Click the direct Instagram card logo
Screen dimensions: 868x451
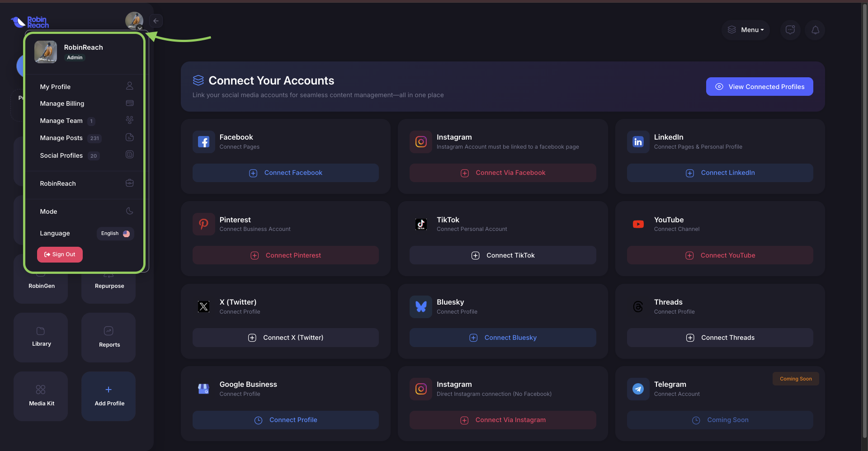421,389
